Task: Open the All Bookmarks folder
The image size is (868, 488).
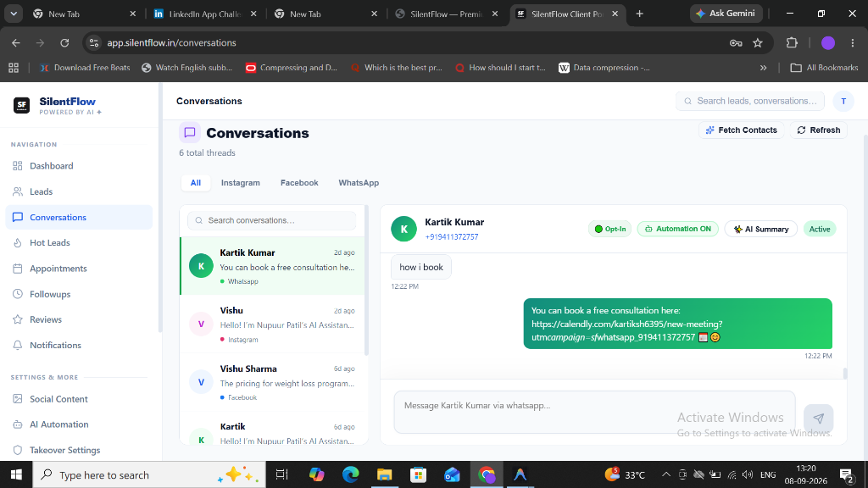Action: coord(824,68)
